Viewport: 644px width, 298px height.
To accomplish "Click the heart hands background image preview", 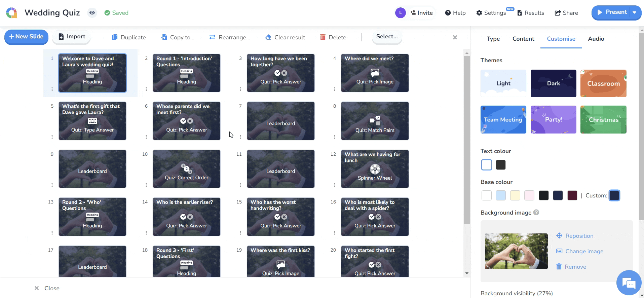I will (516, 251).
